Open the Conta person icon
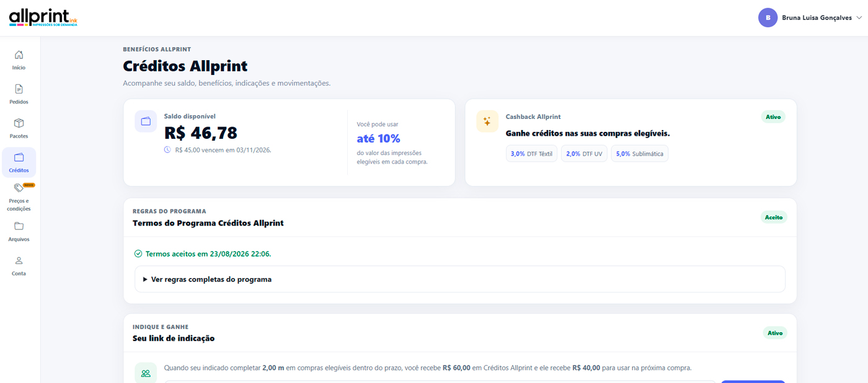 19,260
